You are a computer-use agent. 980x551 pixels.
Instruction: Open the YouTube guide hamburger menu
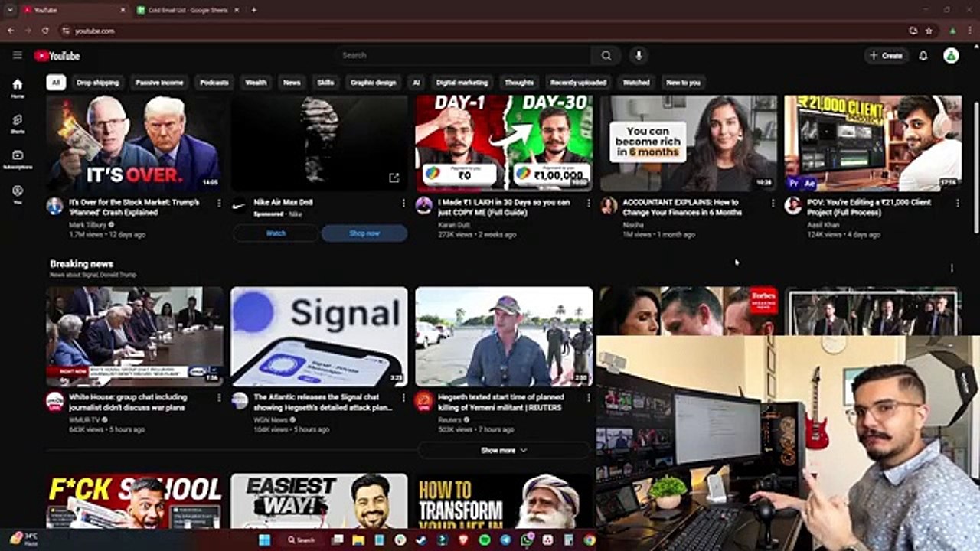pyautogui.click(x=18, y=55)
